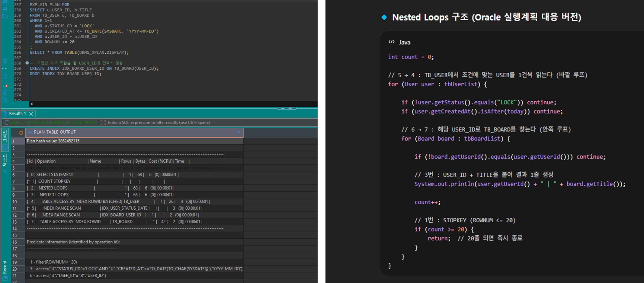This screenshot has height=283, width=644.
Task: Select the '6 - access' USER_ID predicate row
Action: tap(134, 275)
